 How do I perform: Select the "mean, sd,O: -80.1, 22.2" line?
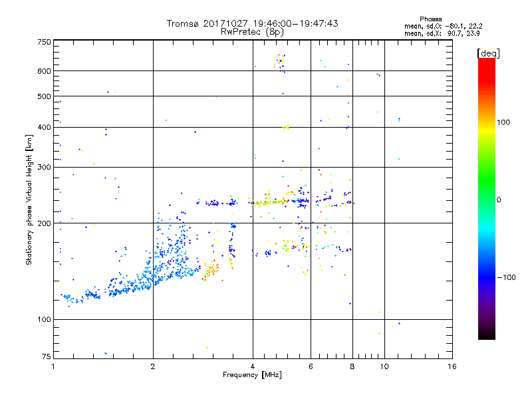(443, 26)
